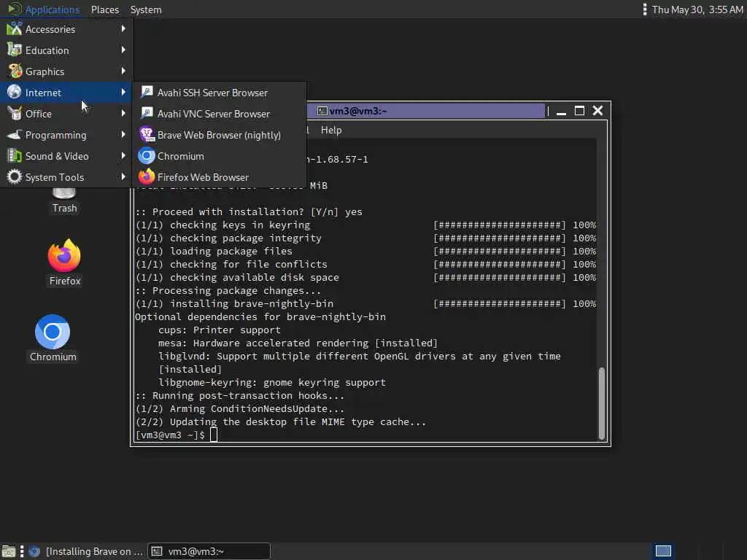The image size is (747, 560).
Task: Launch Firefox Web Browser from submenu
Action: (220, 177)
